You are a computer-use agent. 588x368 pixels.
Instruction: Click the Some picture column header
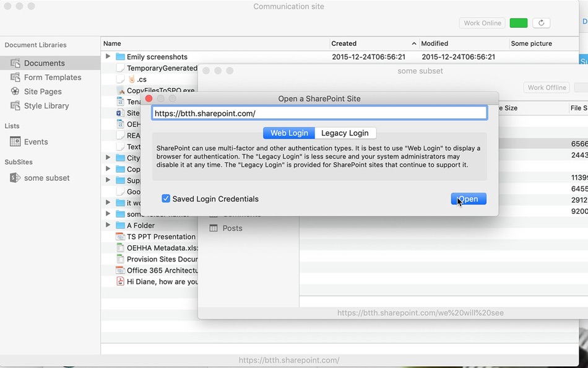[x=544, y=43]
